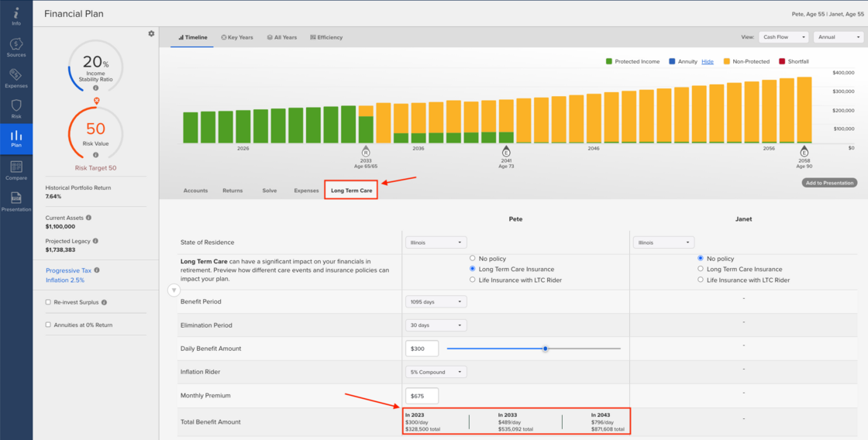This screenshot has height=440, width=868.
Task: Select Life Insurance with LTC Rider for Janet
Action: 701,280
